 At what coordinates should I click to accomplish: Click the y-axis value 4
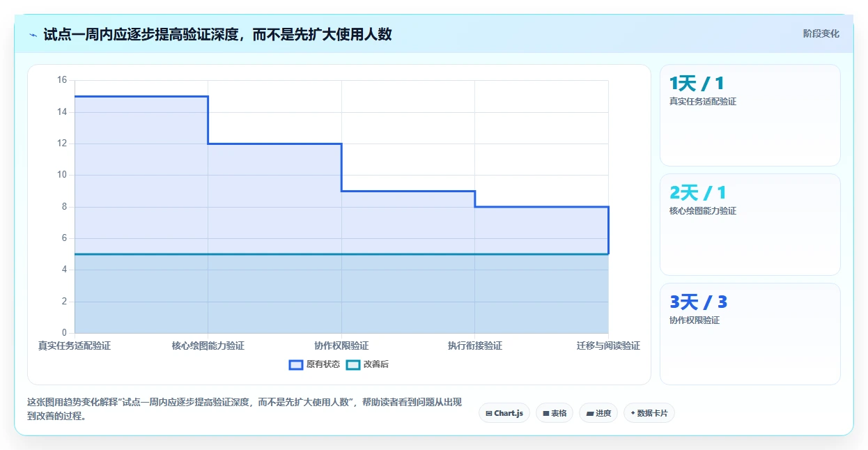pos(64,270)
